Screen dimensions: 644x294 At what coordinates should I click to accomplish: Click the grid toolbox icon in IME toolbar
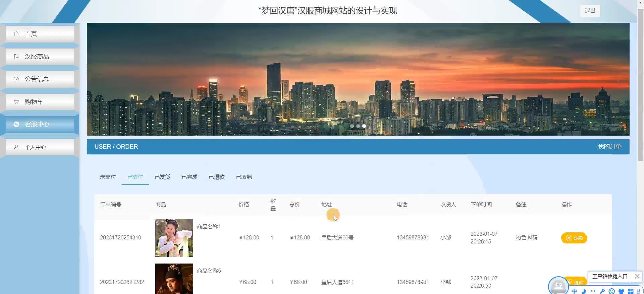[631, 291]
